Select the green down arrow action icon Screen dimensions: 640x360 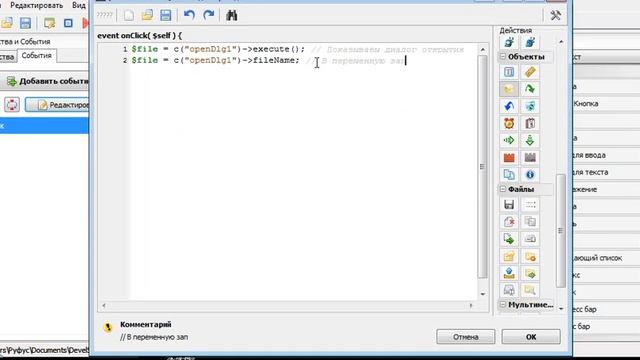pyautogui.click(x=530, y=140)
